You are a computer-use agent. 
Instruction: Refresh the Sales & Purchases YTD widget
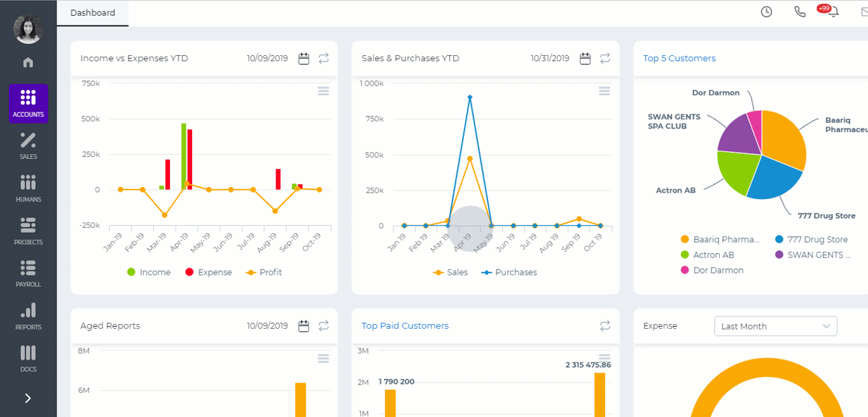(x=605, y=58)
